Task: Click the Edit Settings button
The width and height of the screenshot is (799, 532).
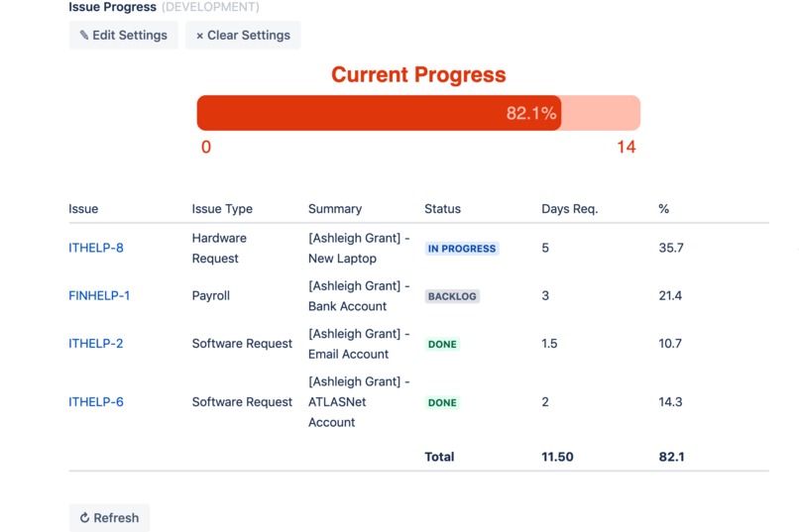Action: pos(124,35)
